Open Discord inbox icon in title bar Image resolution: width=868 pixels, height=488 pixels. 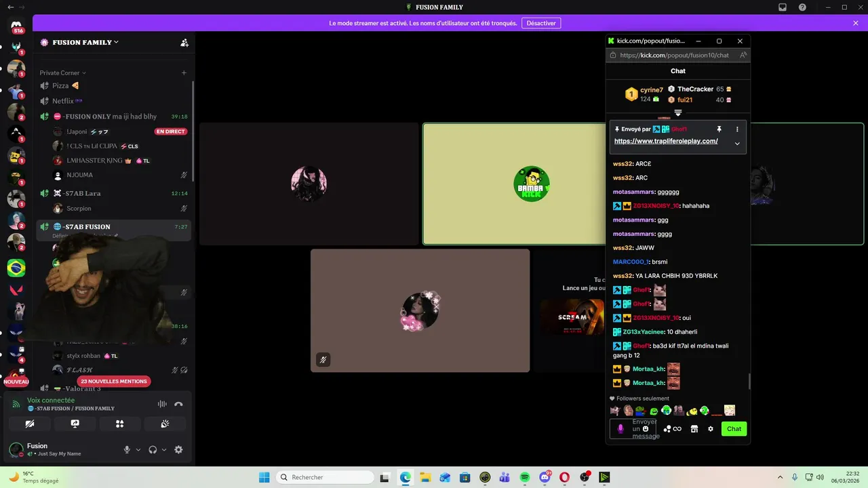[x=782, y=7]
